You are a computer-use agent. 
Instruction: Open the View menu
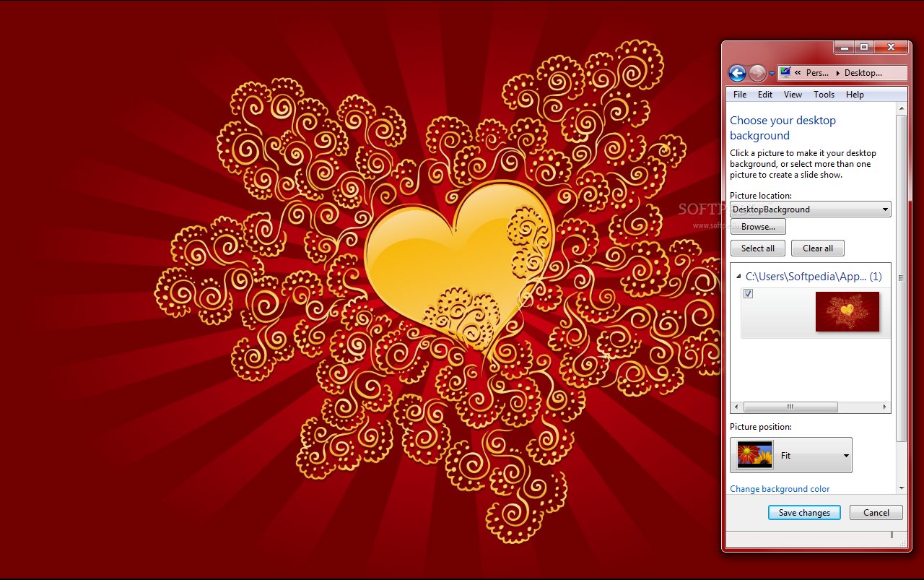point(793,95)
